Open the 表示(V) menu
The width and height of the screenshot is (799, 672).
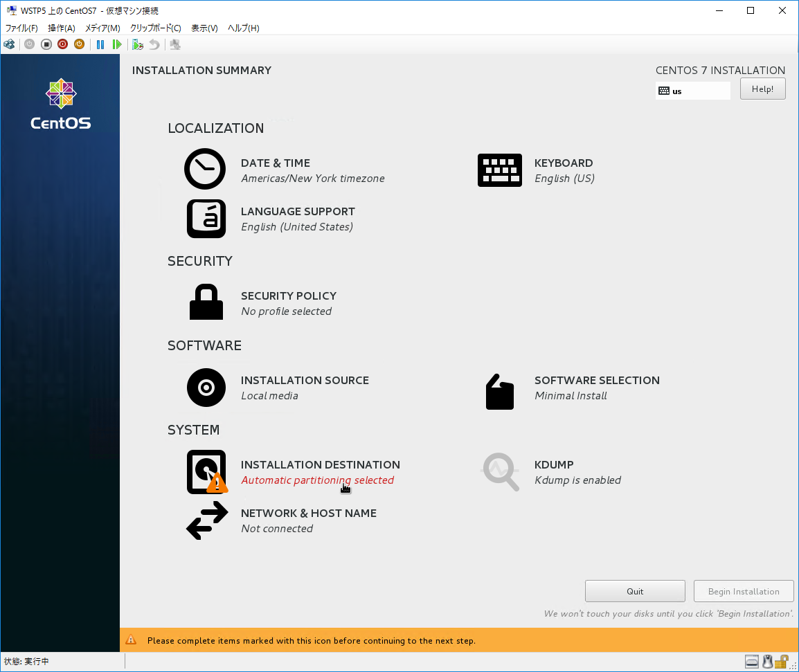tap(204, 28)
